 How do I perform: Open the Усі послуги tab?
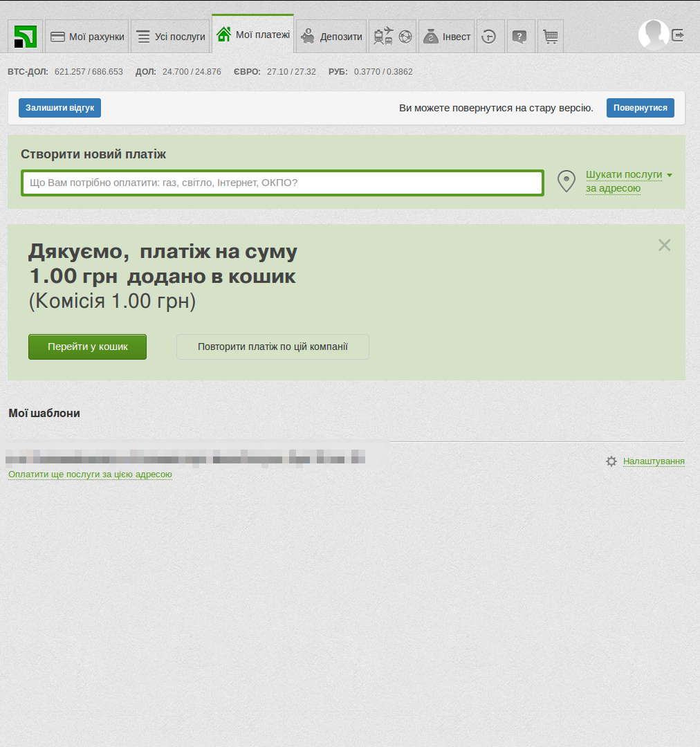[170, 37]
